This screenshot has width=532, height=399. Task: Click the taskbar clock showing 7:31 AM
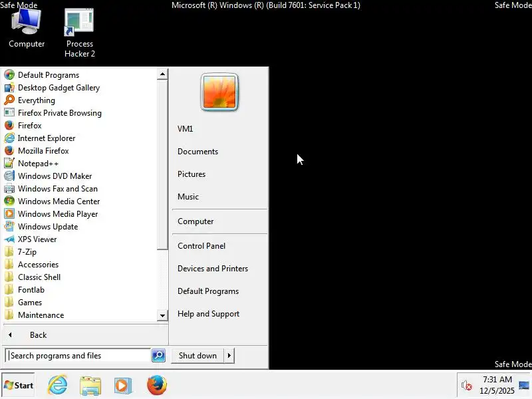point(497,385)
